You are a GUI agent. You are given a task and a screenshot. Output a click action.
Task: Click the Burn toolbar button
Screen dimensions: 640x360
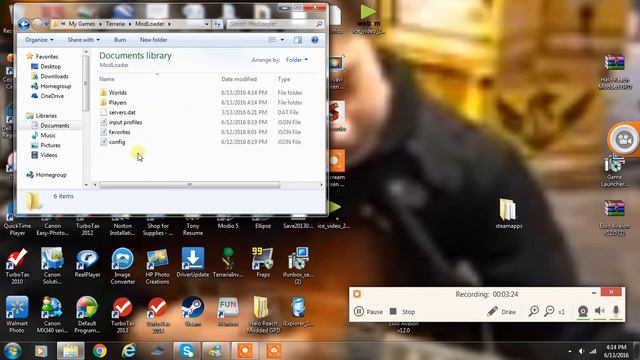120,40
